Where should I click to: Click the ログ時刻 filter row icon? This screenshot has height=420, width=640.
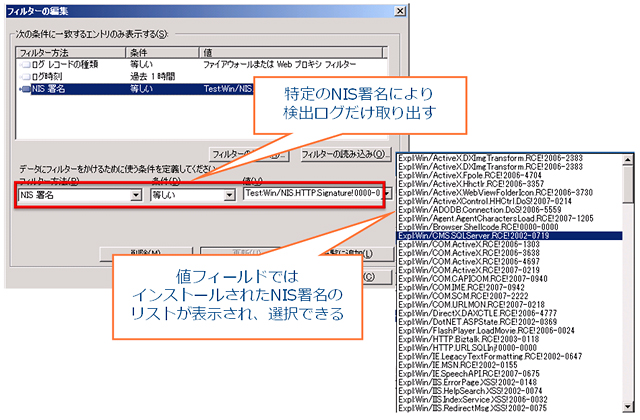coord(24,77)
